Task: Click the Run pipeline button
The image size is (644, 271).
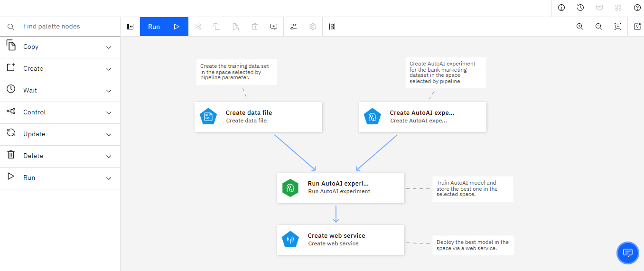Action: click(164, 27)
